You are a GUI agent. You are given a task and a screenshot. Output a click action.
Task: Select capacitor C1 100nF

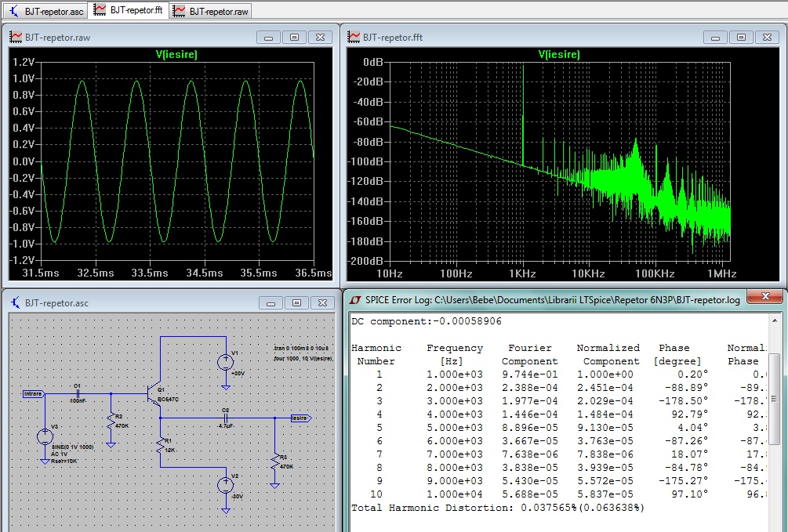coord(78,393)
